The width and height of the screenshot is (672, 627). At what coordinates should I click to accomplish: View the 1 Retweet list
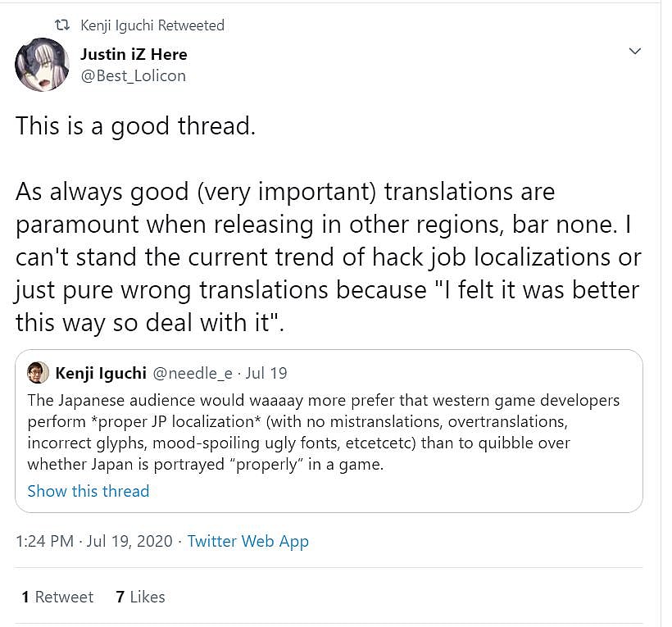click(x=57, y=597)
